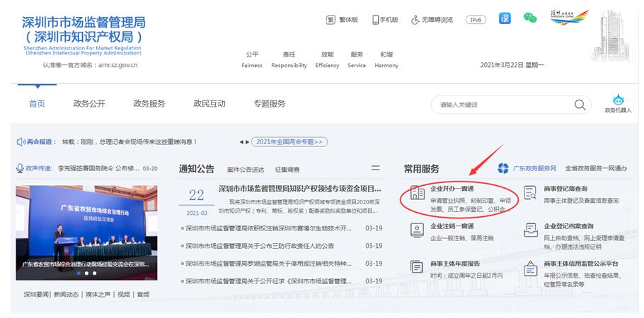Click the 商事主体信用监管公示平台 bag icon
This screenshot has height=318, width=644.
(530, 269)
